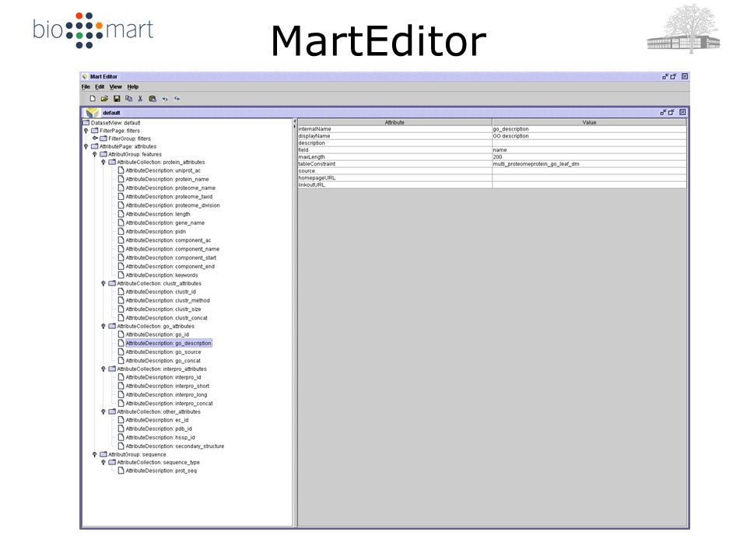Click the Open folder toolbar icon
The width and height of the screenshot is (747, 560).
click(x=104, y=99)
